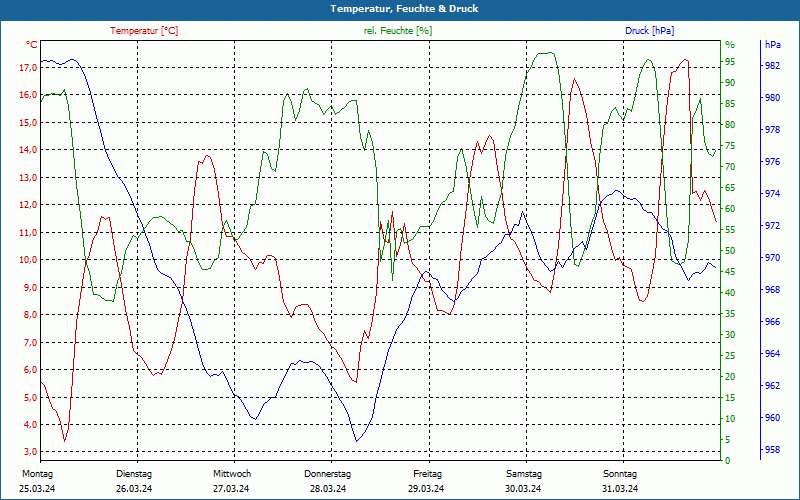Click the 25 humidity axis value
Screen dimensions: 800x500
coord(730,356)
